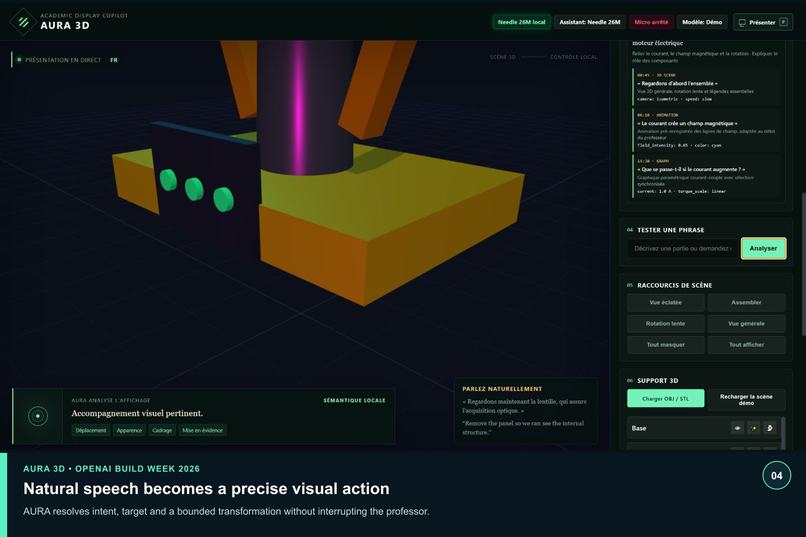Click the Déplacement tag
806x537 pixels.
90,430
